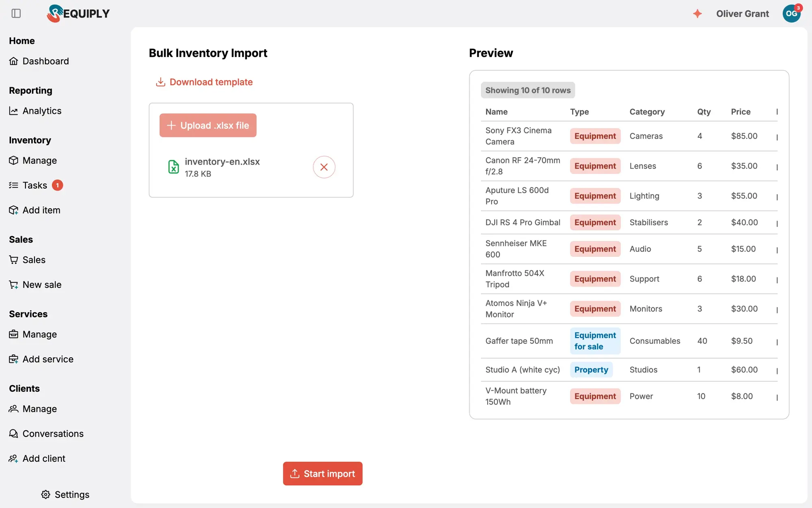Click the Download template link

pyautogui.click(x=204, y=82)
